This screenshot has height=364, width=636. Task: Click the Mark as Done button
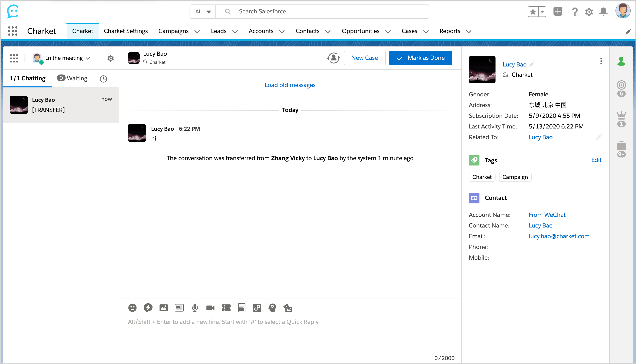pyautogui.click(x=420, y=58)
